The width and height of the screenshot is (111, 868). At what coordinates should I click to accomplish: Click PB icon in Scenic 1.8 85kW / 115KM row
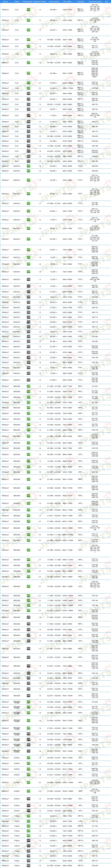point(28,775)
